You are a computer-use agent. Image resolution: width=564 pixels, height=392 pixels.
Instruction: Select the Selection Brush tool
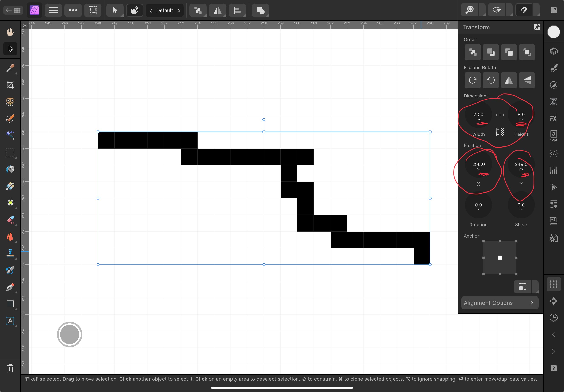coord(10,118)
